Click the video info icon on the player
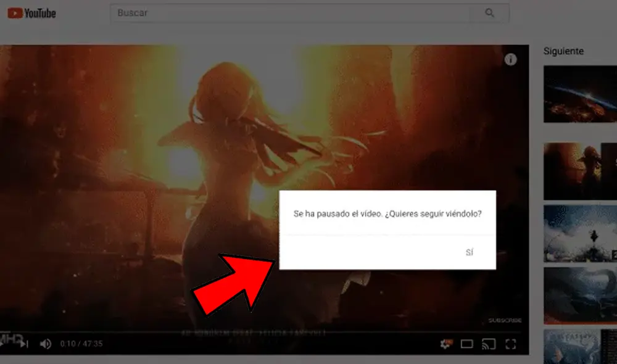The width and height of the screenshot is (617, 364). 510,59
